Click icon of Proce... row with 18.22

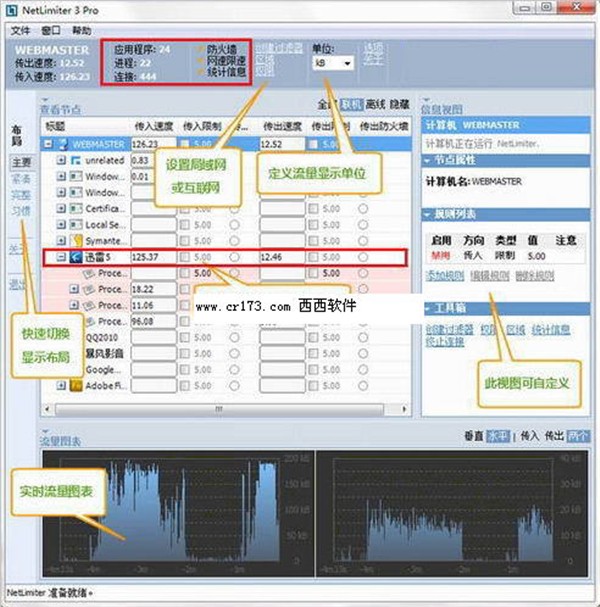point(89,289)
